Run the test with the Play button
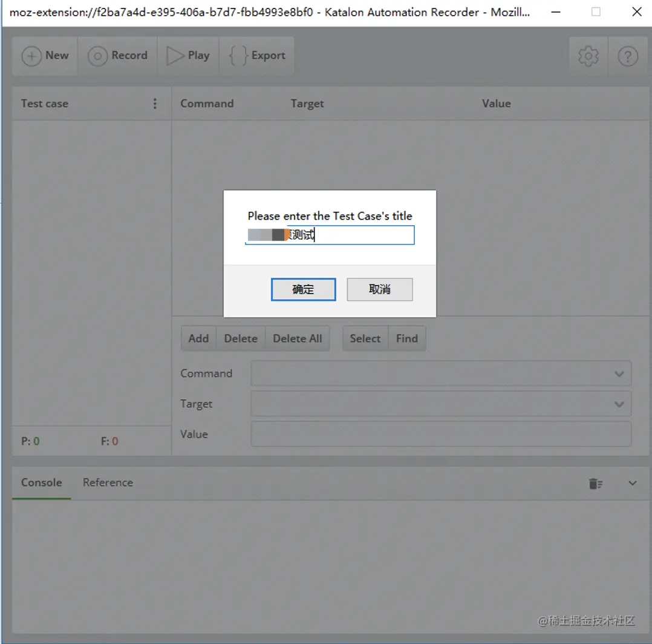Image resolution: width=652 pixels, height=644 pixels. point(188,56)
